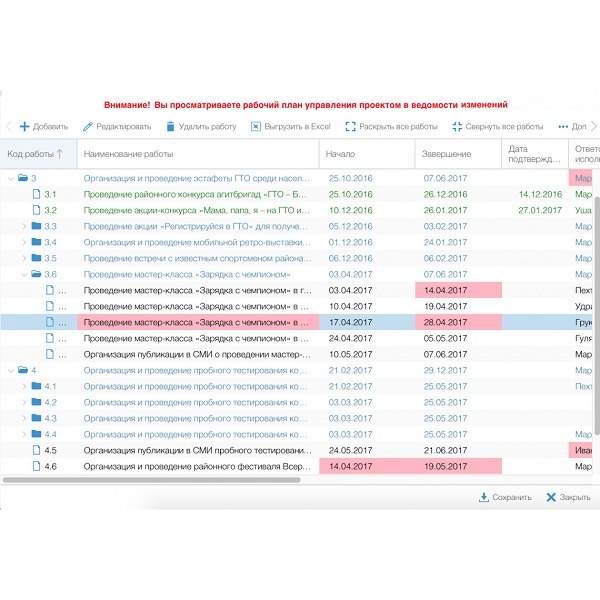Click the folder icon of work 4.2
The height and width of the screenshot is (600, 600).
[x=36, y=402]
